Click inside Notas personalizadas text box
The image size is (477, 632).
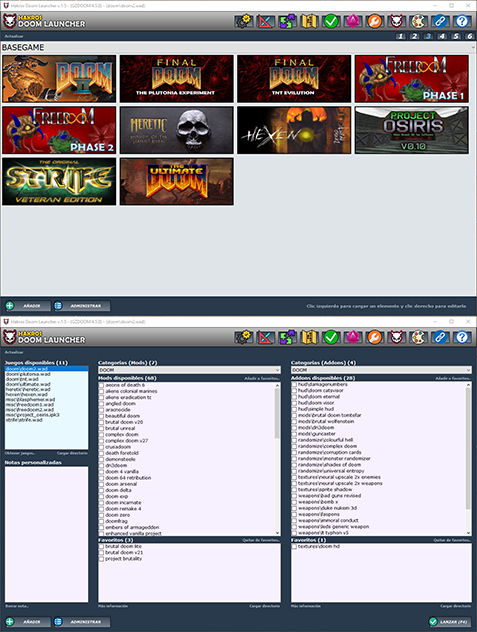[46, 534]
